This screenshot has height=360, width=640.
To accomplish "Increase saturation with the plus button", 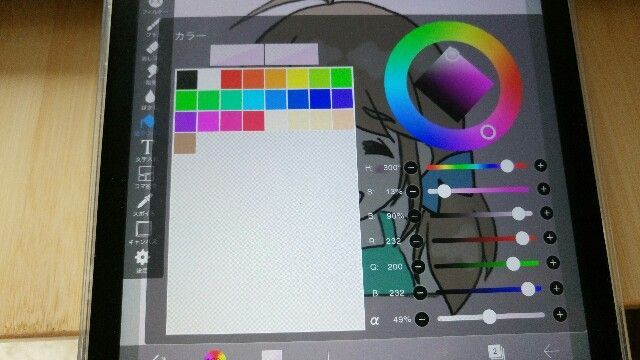I will click(x=543, y=189).
